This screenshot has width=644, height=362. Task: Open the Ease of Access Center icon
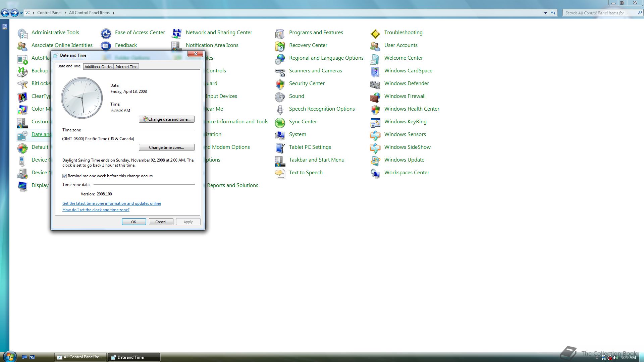pos(106,33)
